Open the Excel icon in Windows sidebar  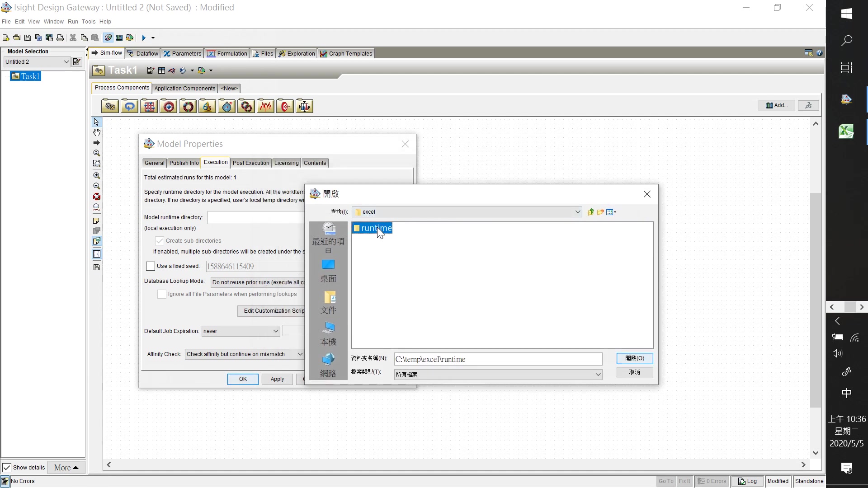(846, 131)
